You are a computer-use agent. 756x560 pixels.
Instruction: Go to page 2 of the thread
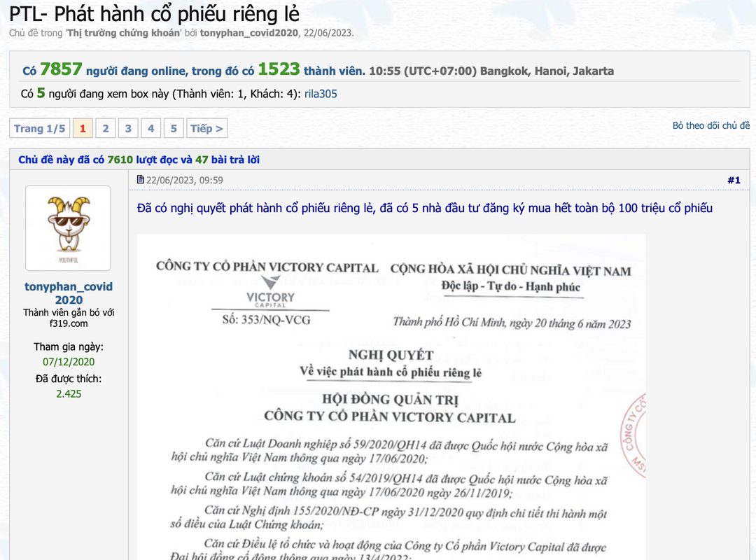[x=106, y=128]
